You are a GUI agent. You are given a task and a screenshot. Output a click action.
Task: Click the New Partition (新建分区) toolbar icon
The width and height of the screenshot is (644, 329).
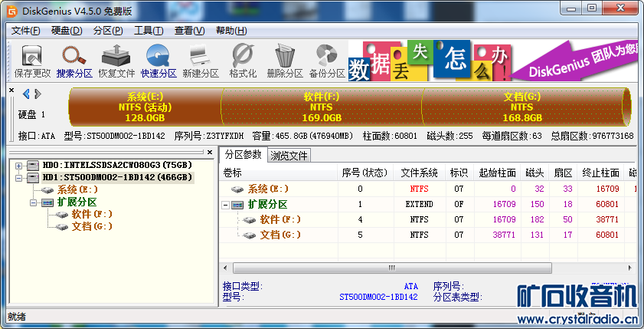pyautogui.click(x=200, y=55)
